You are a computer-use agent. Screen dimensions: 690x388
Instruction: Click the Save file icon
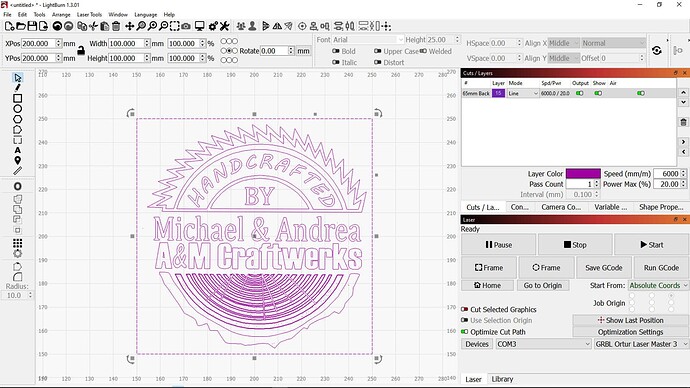point(32,26)
